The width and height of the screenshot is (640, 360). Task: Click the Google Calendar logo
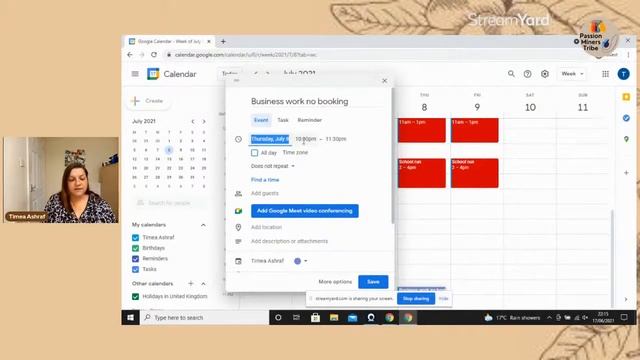153,74
